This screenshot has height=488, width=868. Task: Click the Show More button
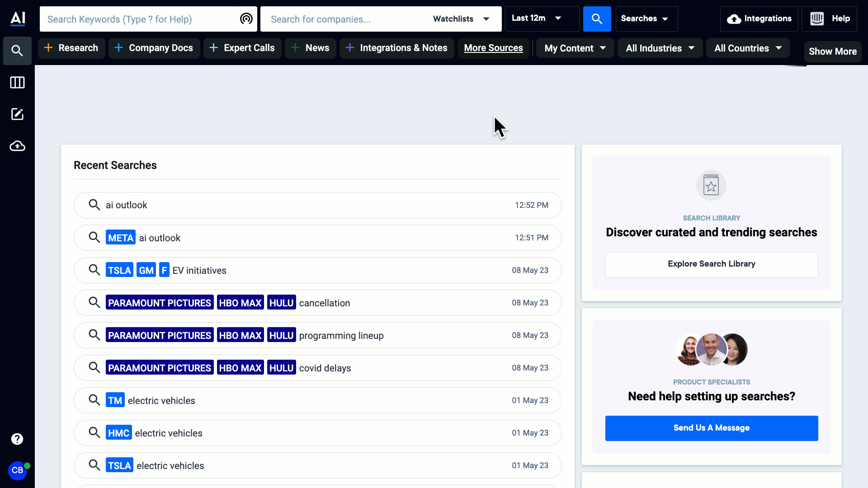(833, 52)
